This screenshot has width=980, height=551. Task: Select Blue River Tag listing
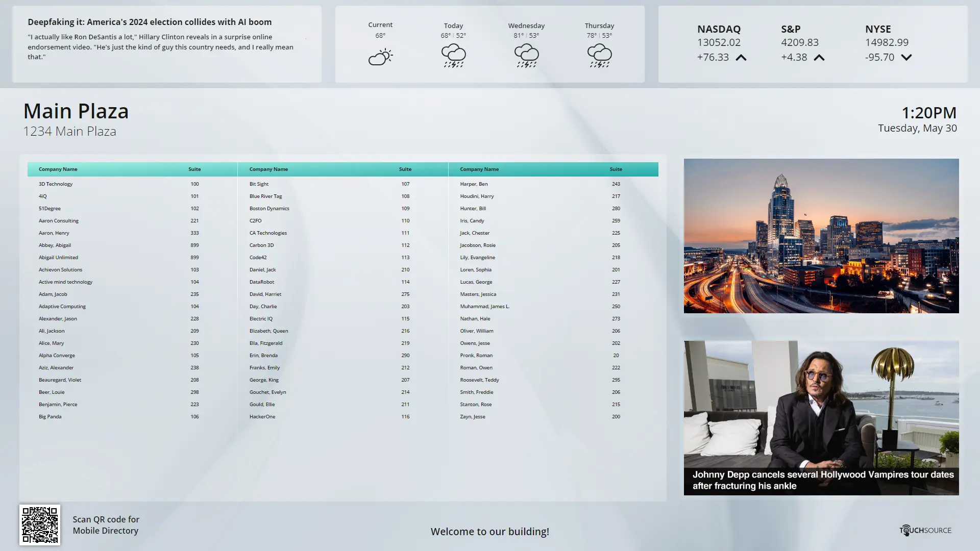[343, 196]
